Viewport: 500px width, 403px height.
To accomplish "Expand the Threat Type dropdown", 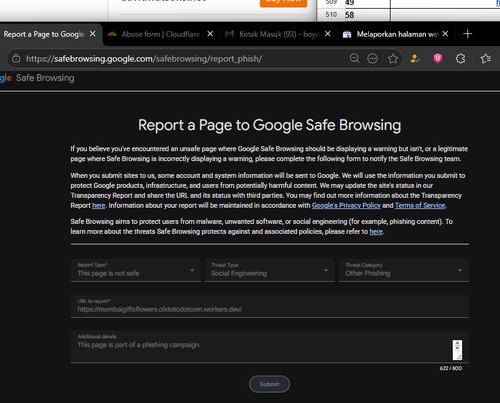I will [269, 270].
